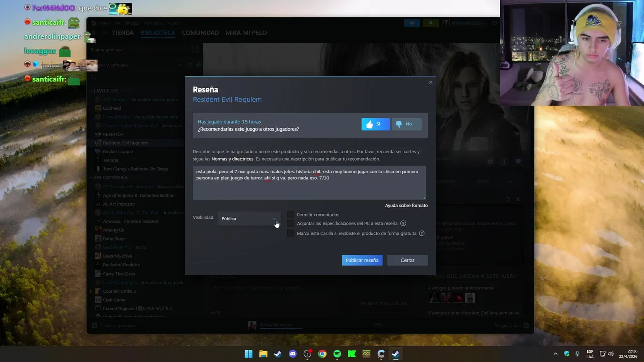This screenshot has height=362, width=644.
Task: Open Steam notifications bell
Action: click(430, 23)
